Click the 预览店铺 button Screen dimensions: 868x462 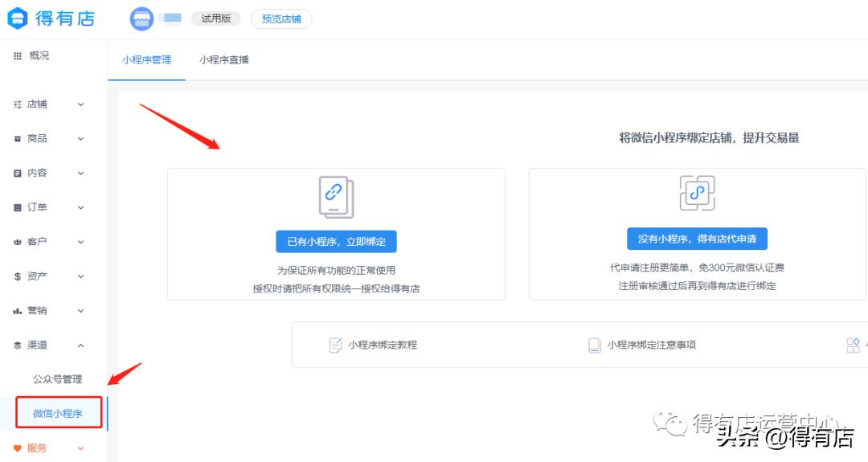(x=281, y=18)
